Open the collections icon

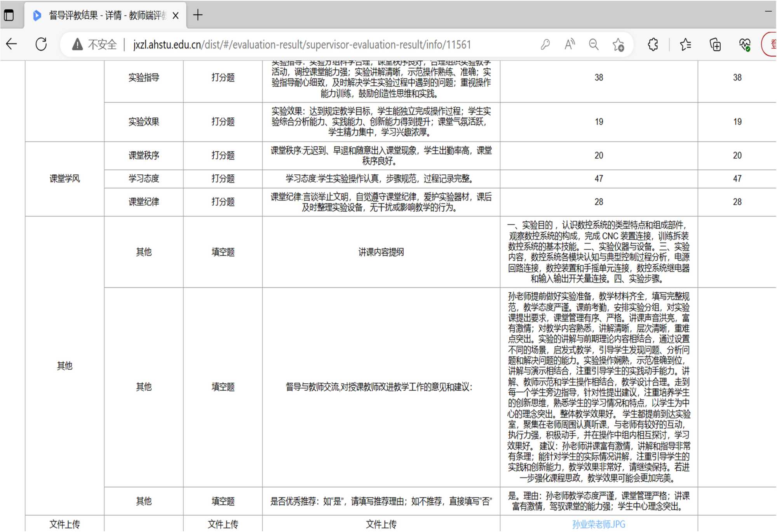pos(715,45)
